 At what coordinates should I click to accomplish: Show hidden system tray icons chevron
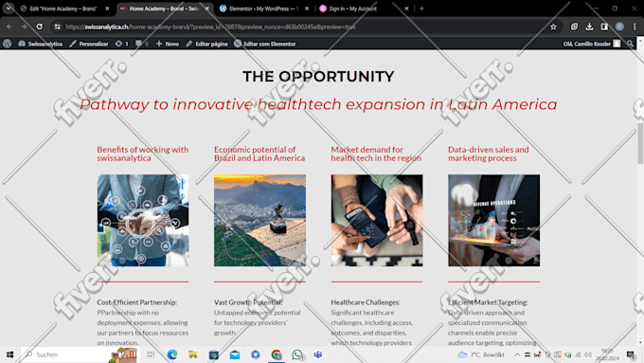(x=517, y=354)
